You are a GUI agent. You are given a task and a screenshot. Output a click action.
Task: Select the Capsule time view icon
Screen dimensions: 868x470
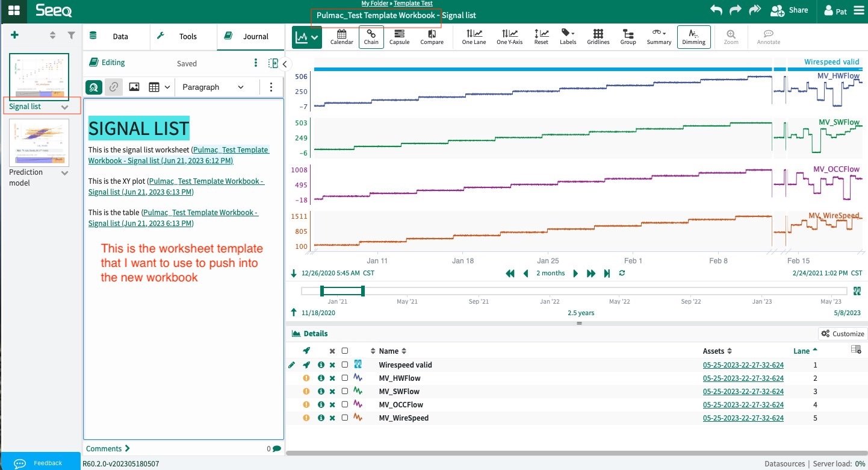[x=399, y=37]
